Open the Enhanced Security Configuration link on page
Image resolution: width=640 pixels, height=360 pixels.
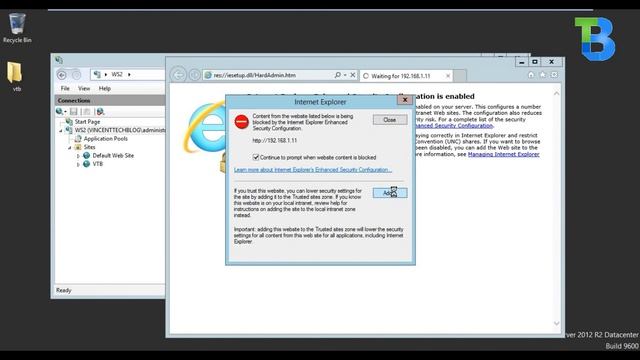coord(454,126)
